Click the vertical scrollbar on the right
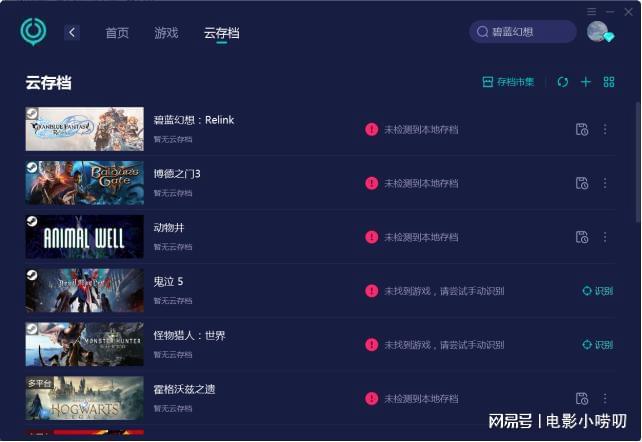The height and width of the screenshot is (442, 642). pos(638,163)
